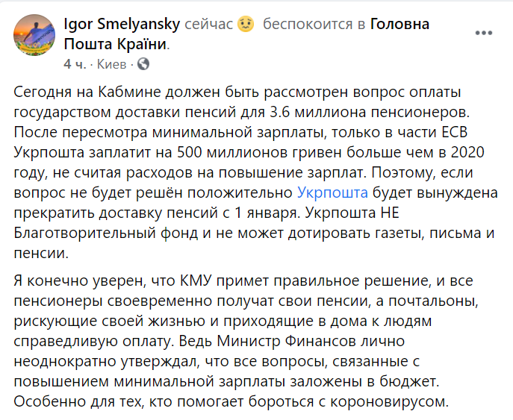Open Igor Smelyansky profile name link
Viewport: 513px width, 420px height.
[x=122, y=24]
